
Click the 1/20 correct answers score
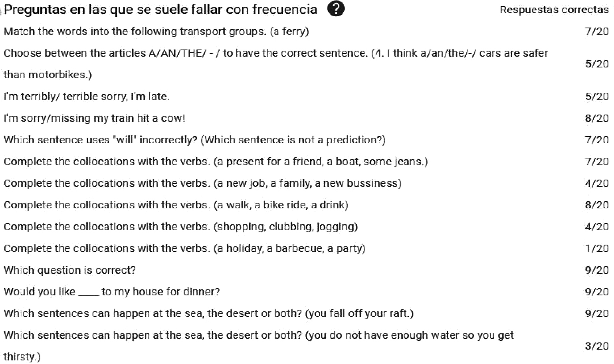click(596, 248)
